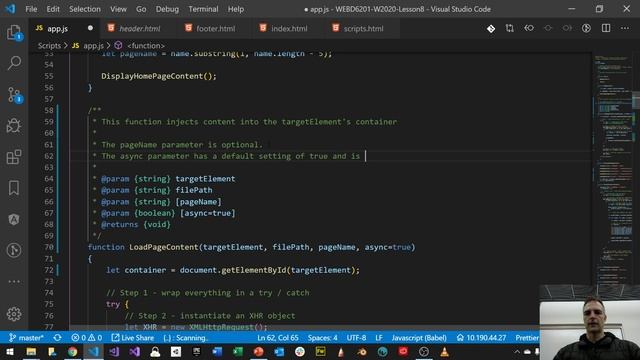The width and height of the screenshot is (640, 360).
Task: Change end of line sequence LF
Action: point(379,338)
